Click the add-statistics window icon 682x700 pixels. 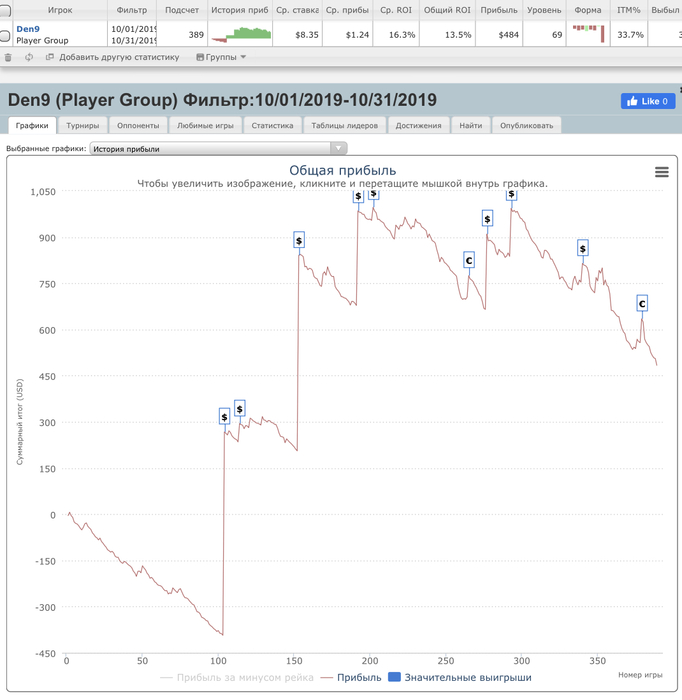coord(50,57)
